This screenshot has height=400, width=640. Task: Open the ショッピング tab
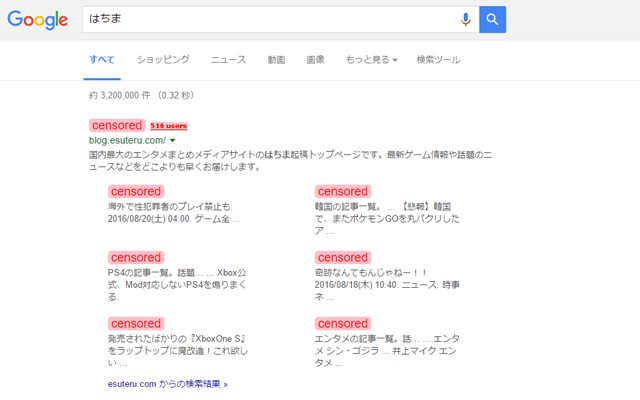click(x=163, y=60)
